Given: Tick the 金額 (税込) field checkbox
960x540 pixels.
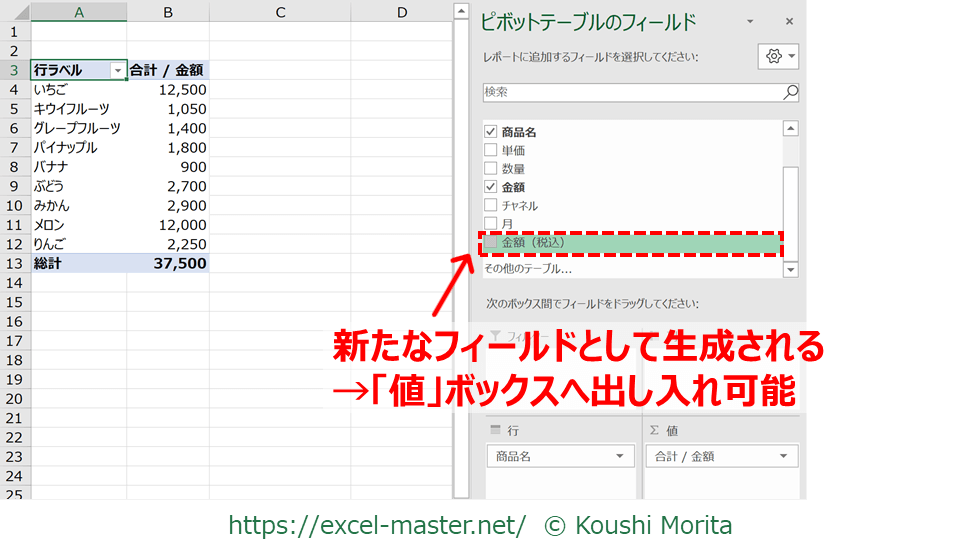Looking at the screenshot, I should coord(490,242).
